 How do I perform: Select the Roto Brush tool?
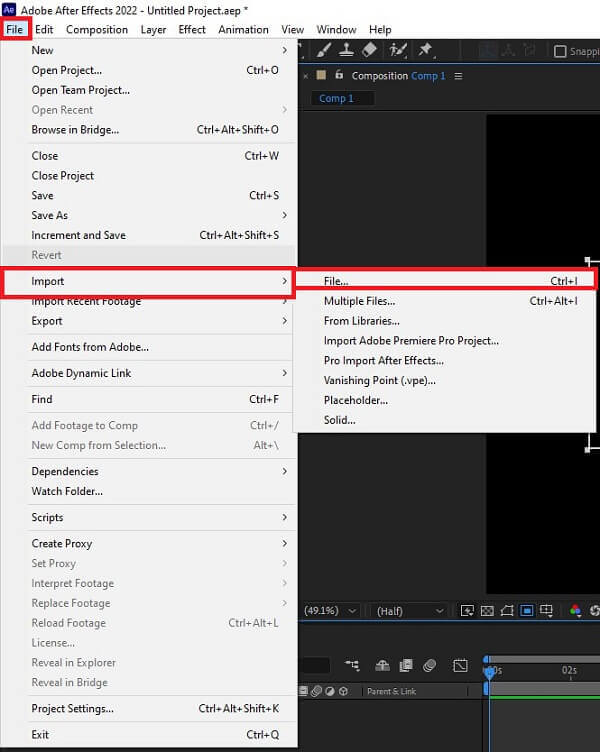(398, 49)
